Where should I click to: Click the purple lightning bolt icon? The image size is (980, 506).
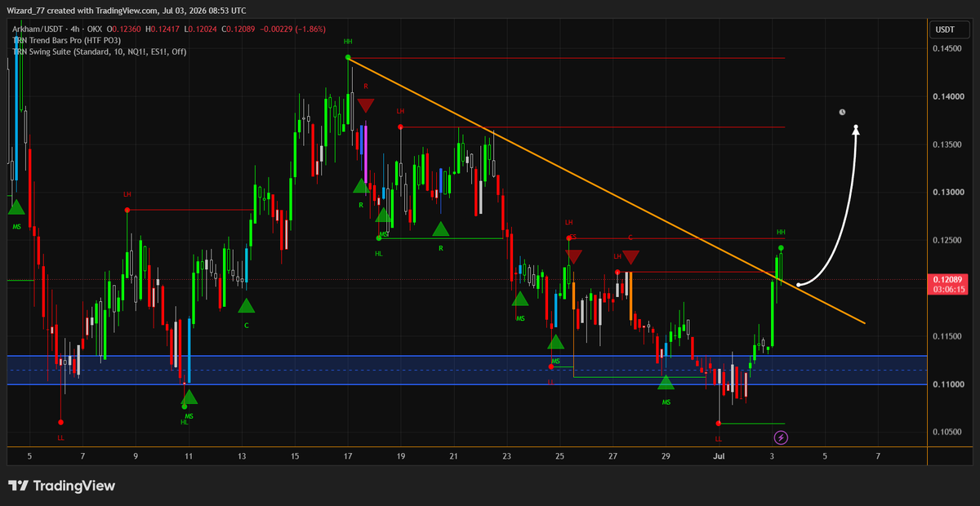point(781,437)
